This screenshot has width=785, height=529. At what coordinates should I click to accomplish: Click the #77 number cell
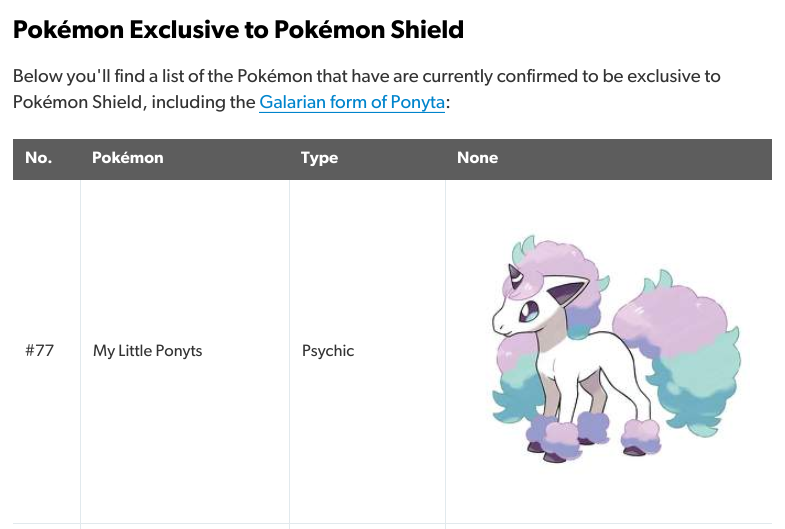[40, 350]
